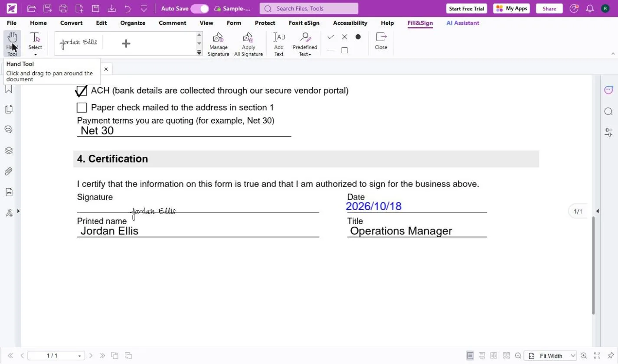Screen dimensions: 618x364
Task: Expand the page number dropdown
Action: tap(79, 356)
